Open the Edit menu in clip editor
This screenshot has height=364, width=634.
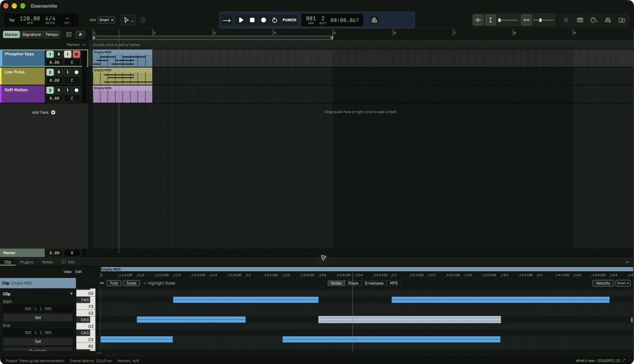coord(79,272)
